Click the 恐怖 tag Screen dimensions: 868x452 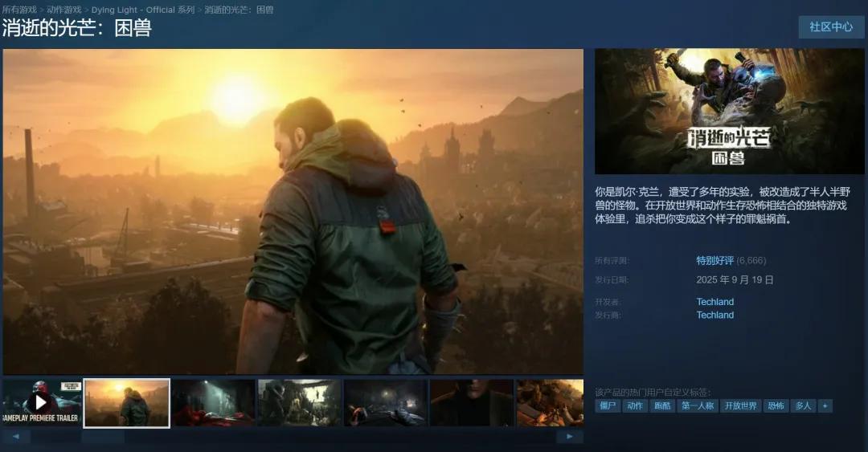point(776,406)
